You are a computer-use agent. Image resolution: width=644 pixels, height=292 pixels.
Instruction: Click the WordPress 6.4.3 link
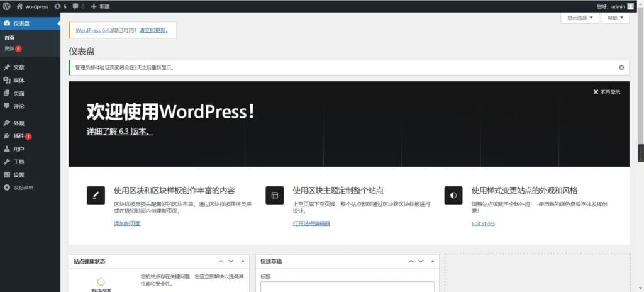point(94,30)
